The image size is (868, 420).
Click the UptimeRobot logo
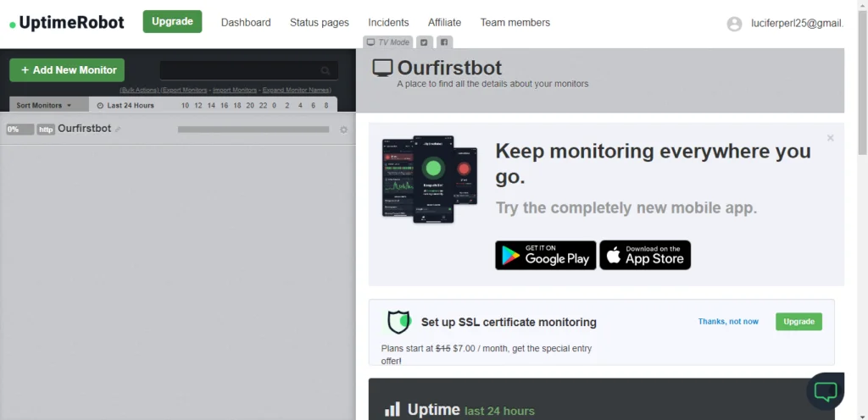pyautogui.click(x=67, y=23)
